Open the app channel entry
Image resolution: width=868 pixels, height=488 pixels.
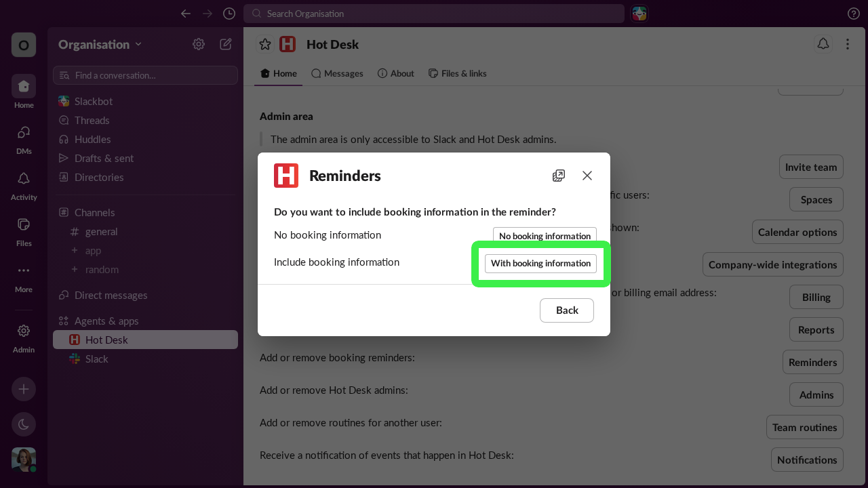click(145, 250)
